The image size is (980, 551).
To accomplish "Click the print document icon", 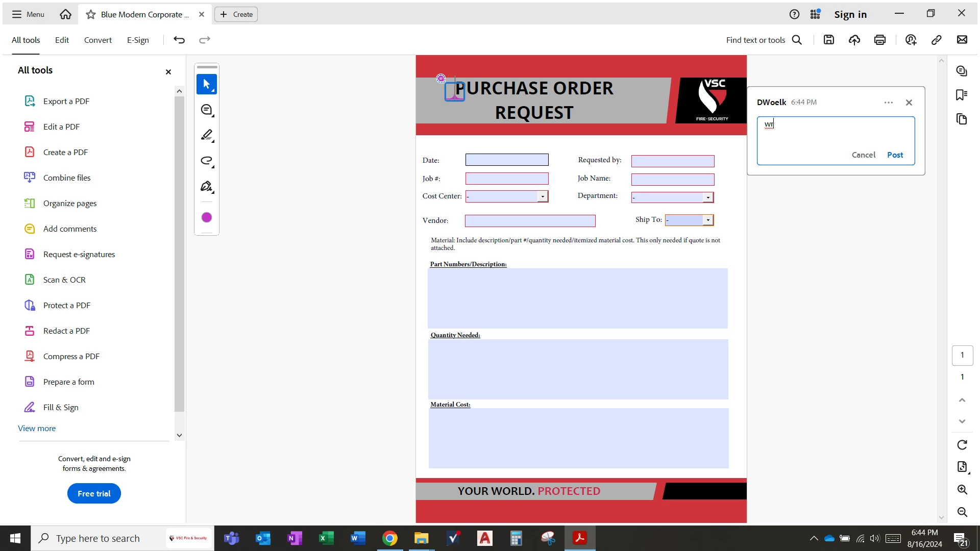I will [x=880, y=40].
